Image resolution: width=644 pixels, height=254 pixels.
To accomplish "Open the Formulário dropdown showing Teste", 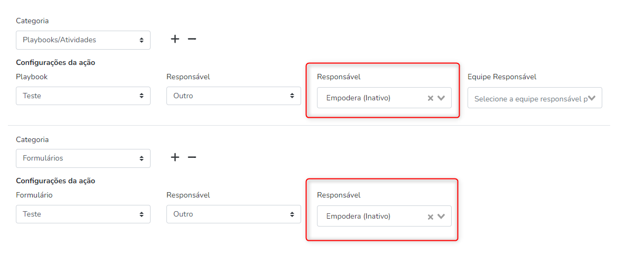I will (x=83, y=214).
